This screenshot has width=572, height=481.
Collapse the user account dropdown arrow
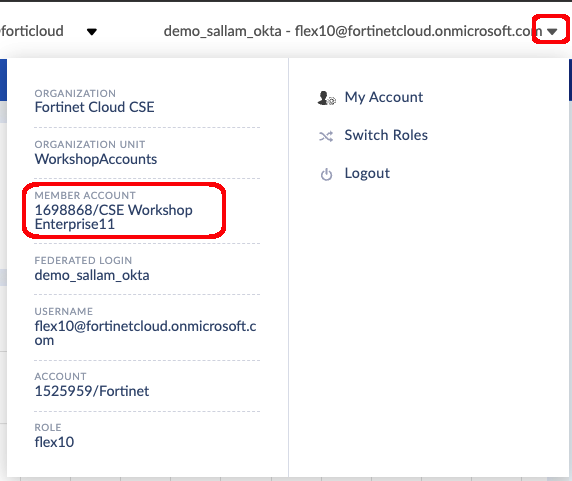pyautogui.click(x=552, y=32)
